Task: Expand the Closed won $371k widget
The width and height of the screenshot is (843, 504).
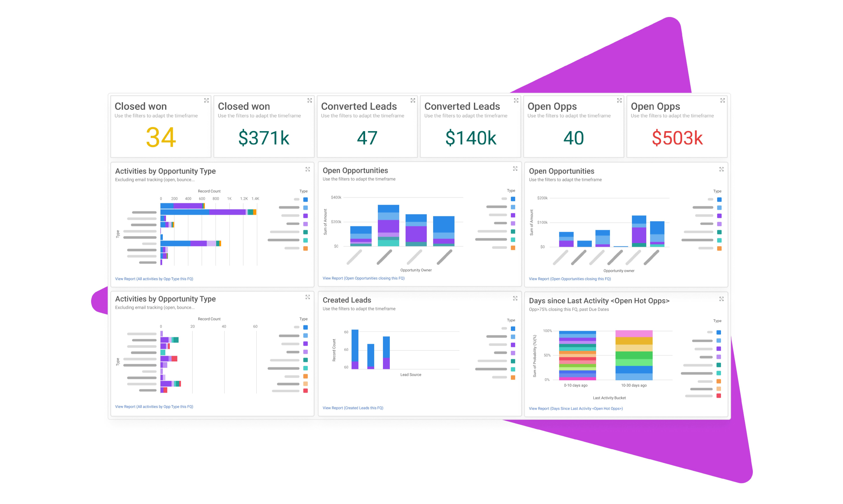Action: tap(310, 101)
